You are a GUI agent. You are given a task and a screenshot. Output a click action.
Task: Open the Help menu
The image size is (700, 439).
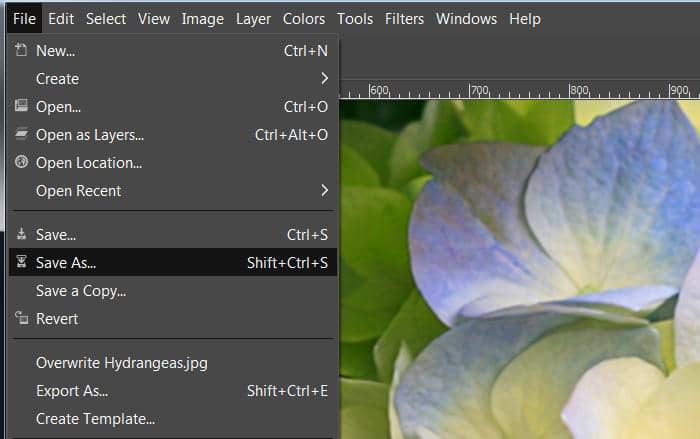(x=525, y=19)
